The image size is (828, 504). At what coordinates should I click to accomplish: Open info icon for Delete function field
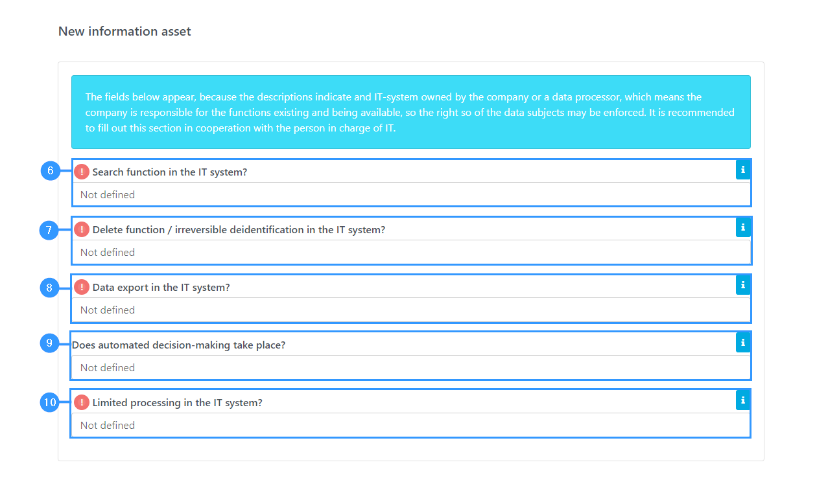click(743, 227)
